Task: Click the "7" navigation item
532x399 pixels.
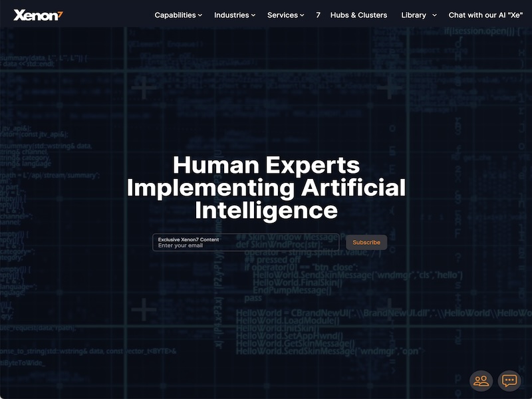Action: [x=319, y=15]
